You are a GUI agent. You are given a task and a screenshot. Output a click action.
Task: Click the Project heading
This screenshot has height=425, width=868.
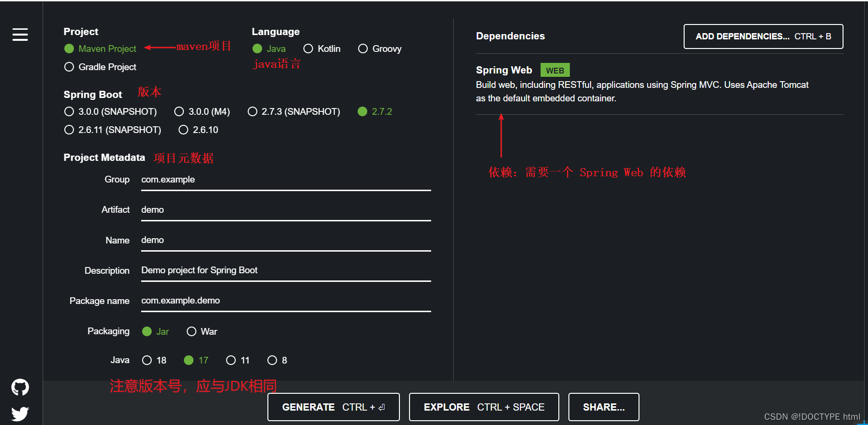(81, 32)
